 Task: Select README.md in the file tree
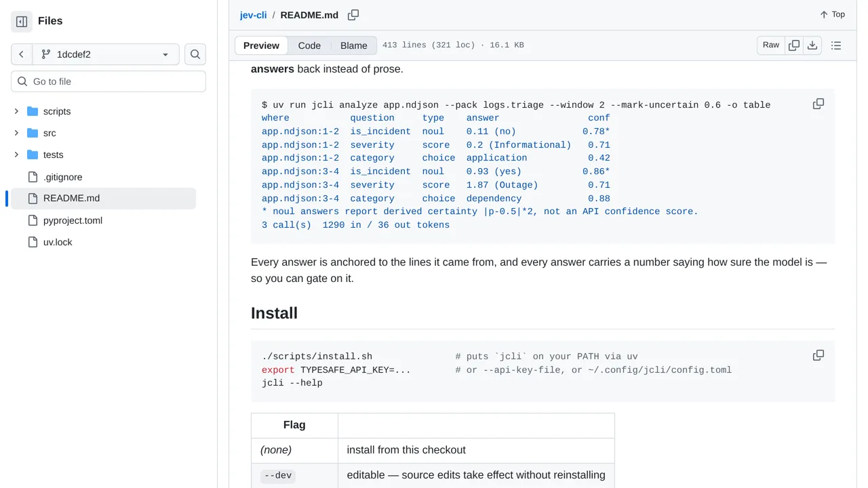click(x=103, y=199)
